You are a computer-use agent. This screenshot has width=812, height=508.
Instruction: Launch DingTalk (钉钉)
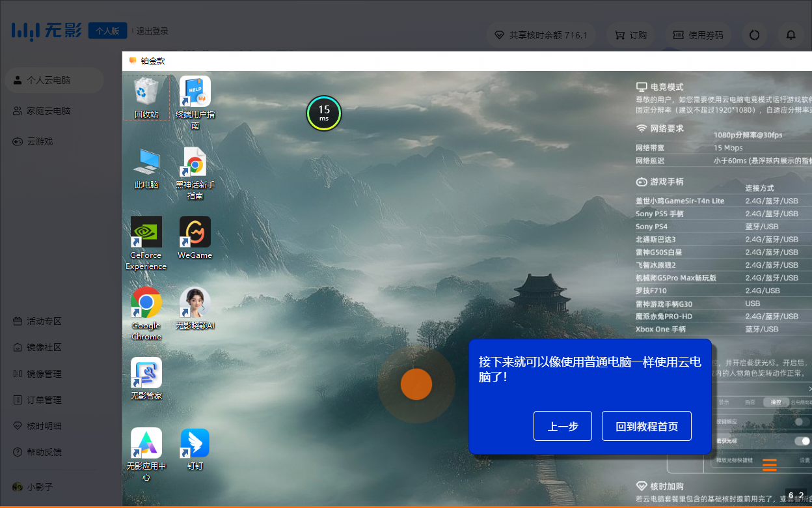(195, 443)
